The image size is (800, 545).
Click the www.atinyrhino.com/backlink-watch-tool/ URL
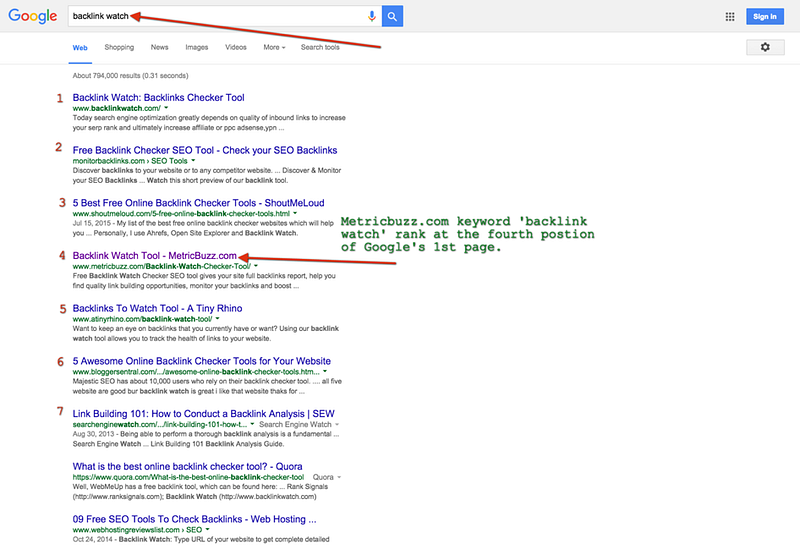pyautogui.click(x=142, y=319)
